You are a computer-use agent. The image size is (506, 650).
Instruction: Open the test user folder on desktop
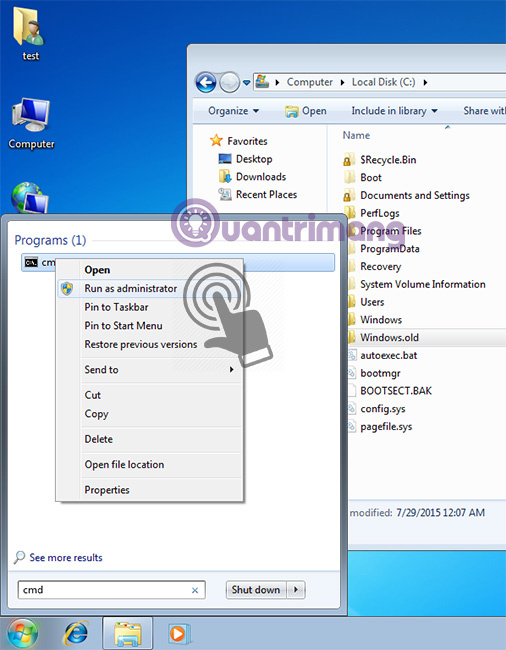[30, 33]
